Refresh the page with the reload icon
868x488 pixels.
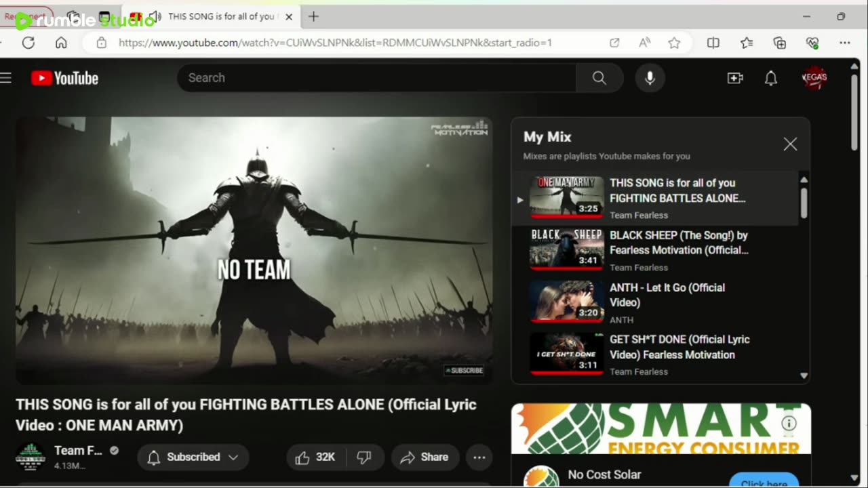click(28, 43)
